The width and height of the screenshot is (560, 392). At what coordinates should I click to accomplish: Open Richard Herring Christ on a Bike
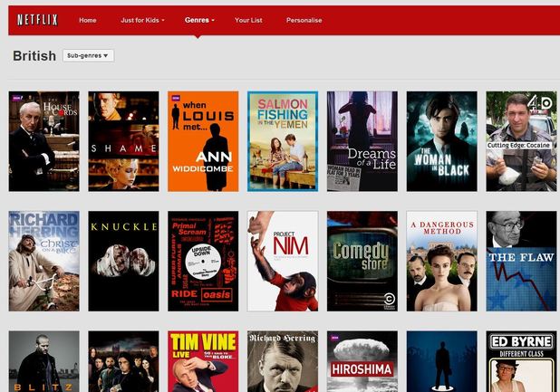(x=43, y=261)
